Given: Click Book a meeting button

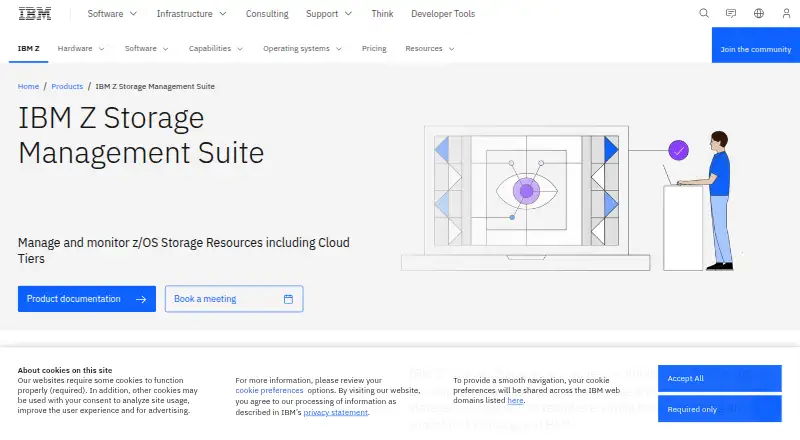Looking at the screenshot, I should tap(234, 299).
